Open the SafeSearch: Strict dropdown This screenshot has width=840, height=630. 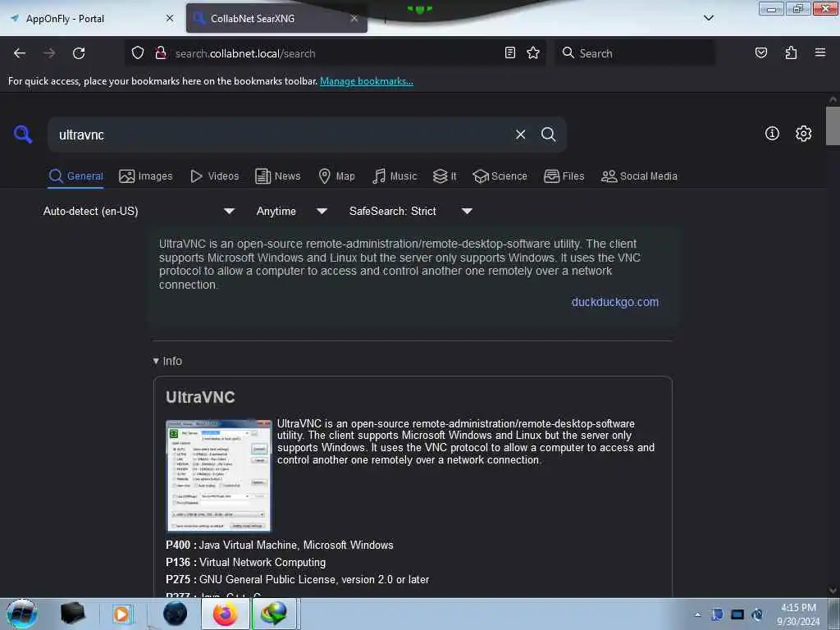tap(411, 211)
